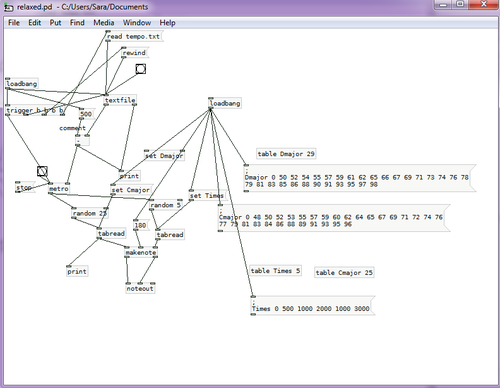Click the 'set Dmajor' message box
The height and width of the screenshot is (388, 500).
[x=164, y=156]
